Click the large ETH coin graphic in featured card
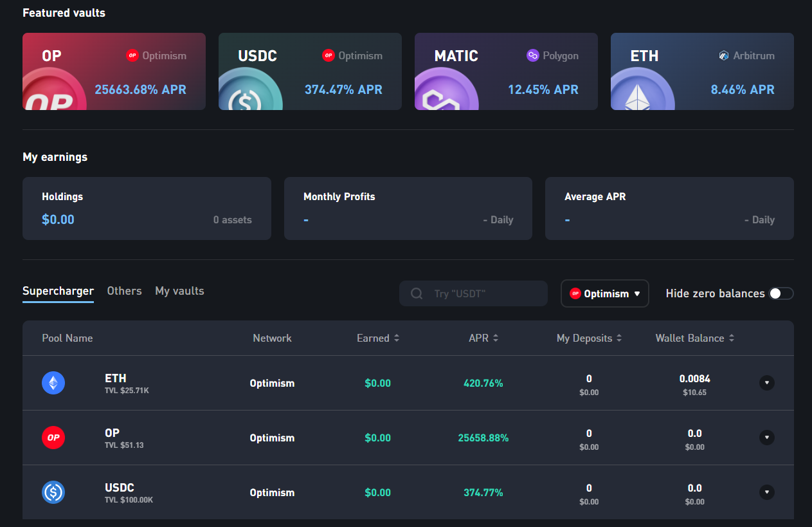Screen dimensions: 812x527 click(642, 89)
